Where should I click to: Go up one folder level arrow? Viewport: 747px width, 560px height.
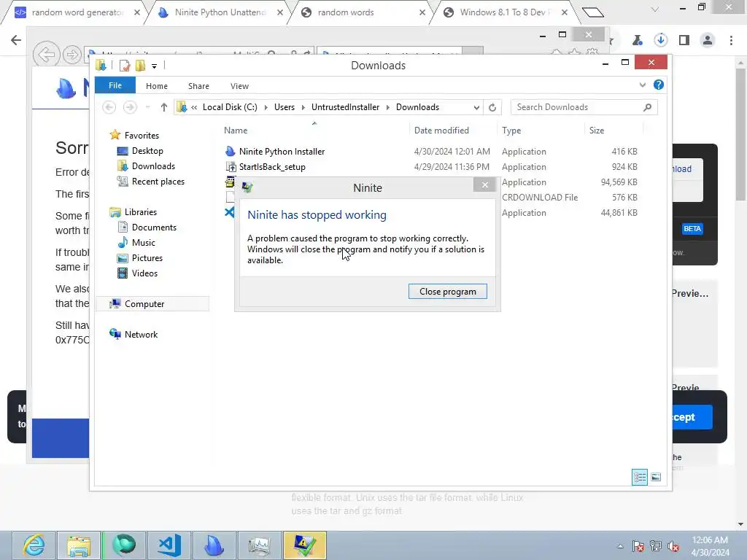pyautogui.click(x=164, y=107)
